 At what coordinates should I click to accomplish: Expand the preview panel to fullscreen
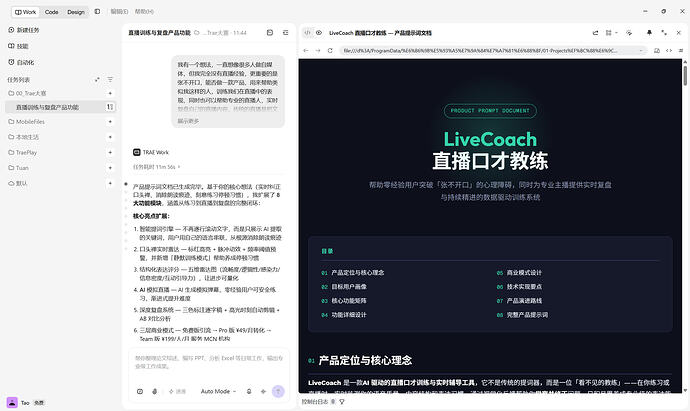[x=664, y=33]
